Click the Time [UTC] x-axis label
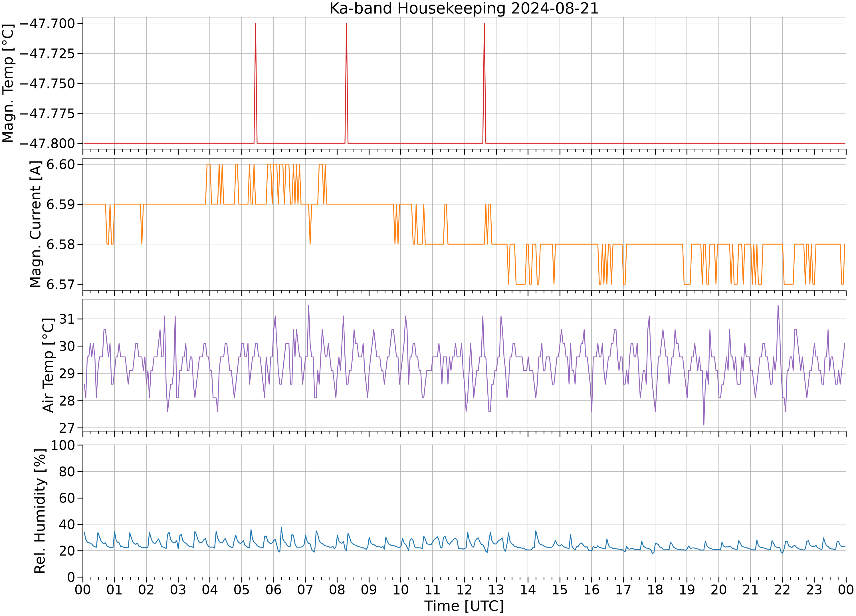The width and height of the screenshot is (856, 616). (x=464, y=606)
